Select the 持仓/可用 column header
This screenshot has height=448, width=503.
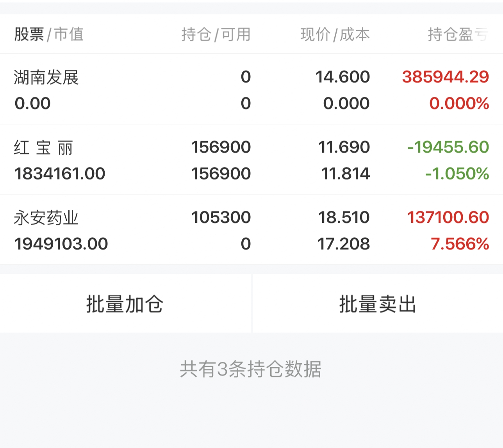(x=216, y=34)
